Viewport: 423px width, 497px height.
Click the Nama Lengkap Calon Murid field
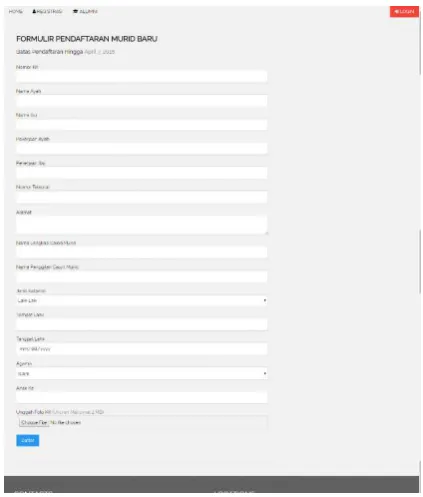coord(141,252)
